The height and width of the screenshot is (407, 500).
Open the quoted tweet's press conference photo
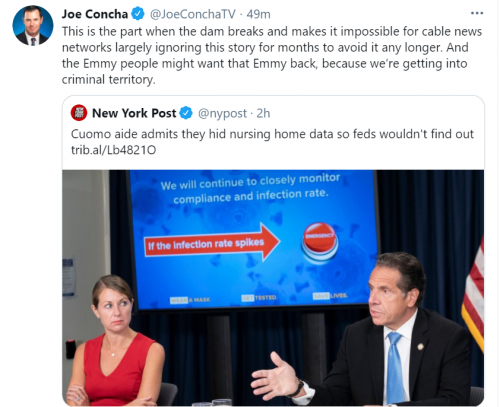click(x=273, y=288)
